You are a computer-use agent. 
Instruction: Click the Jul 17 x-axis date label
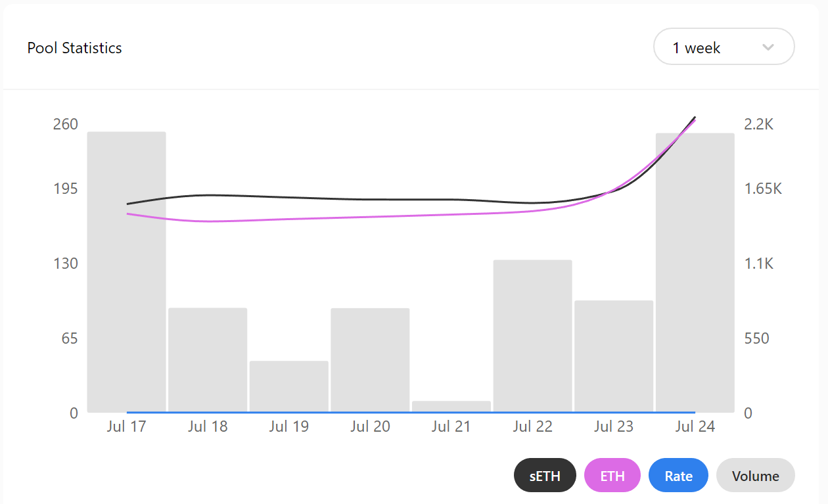(126, 426)
